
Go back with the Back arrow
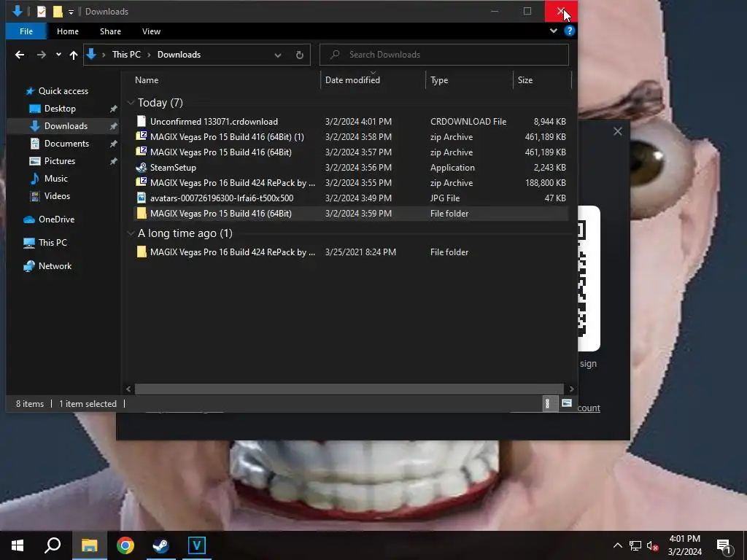click(20, 55)
